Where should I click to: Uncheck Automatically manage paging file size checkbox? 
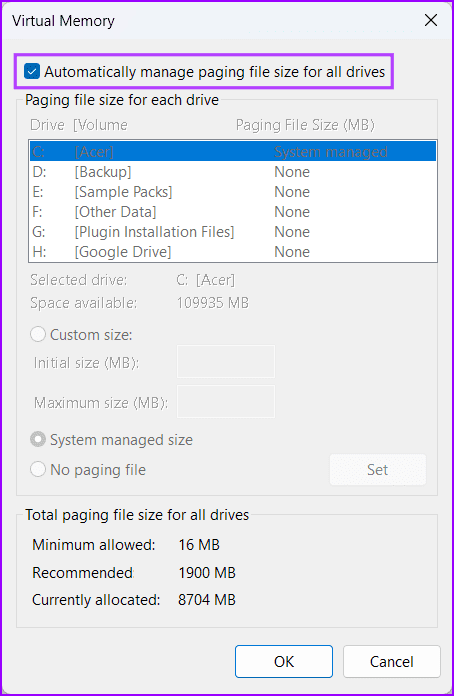32,71
